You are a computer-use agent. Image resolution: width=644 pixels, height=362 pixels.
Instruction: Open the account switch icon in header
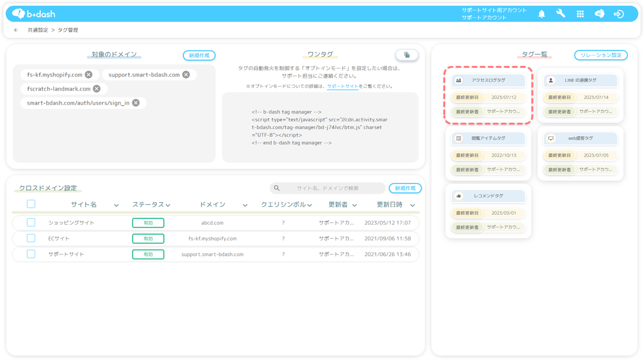[x=599, y=14]
